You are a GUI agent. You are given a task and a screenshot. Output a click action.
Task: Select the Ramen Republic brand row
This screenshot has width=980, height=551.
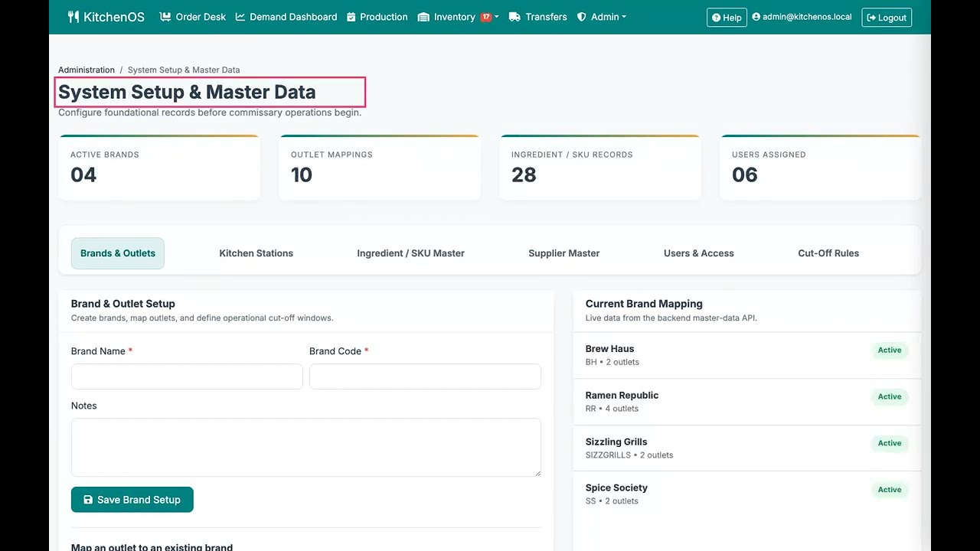747,402
